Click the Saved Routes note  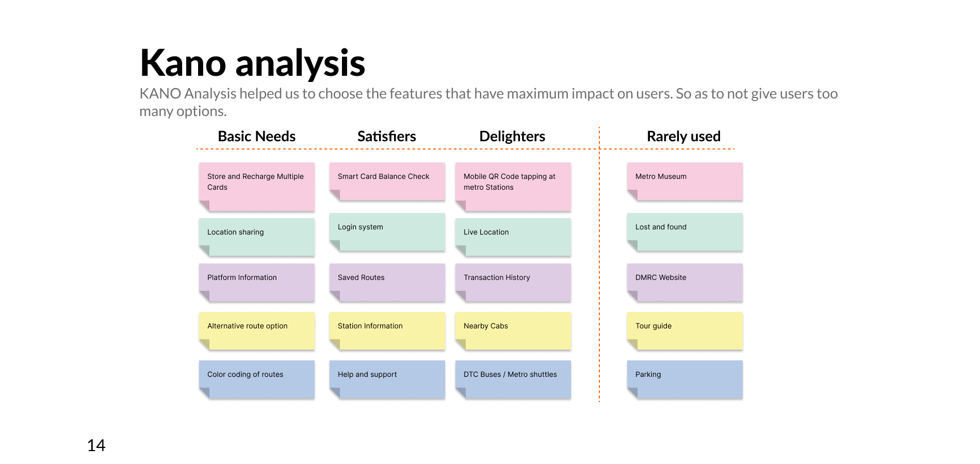point(387,283)
